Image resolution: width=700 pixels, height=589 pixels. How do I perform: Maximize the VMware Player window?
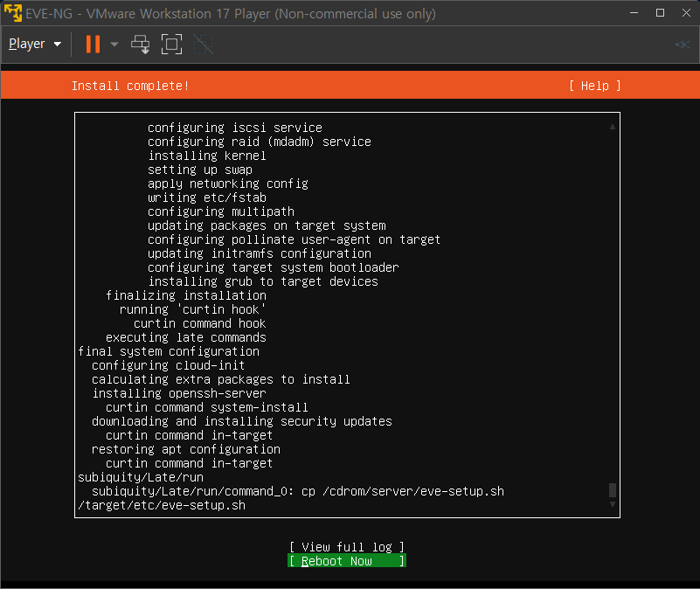pyautogui.click(x=661, y=13)
